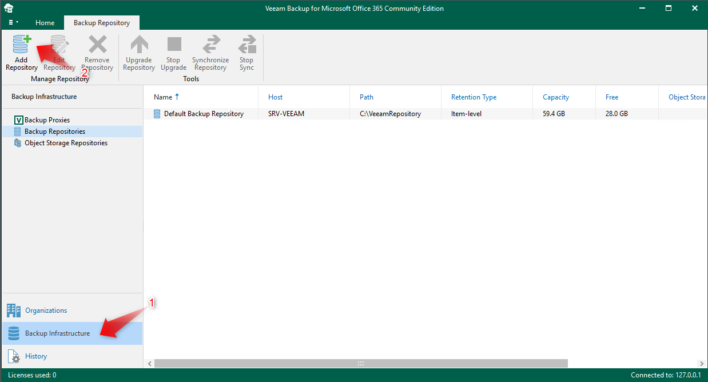Sort by the Host column header

click(275, 97)
